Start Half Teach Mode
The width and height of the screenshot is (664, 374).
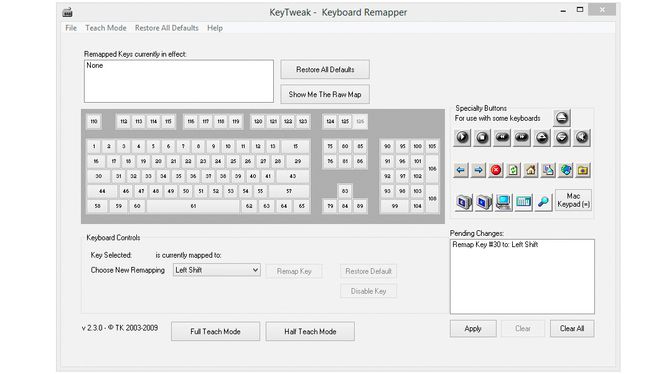pyautogui.click(x=310, y=331)
